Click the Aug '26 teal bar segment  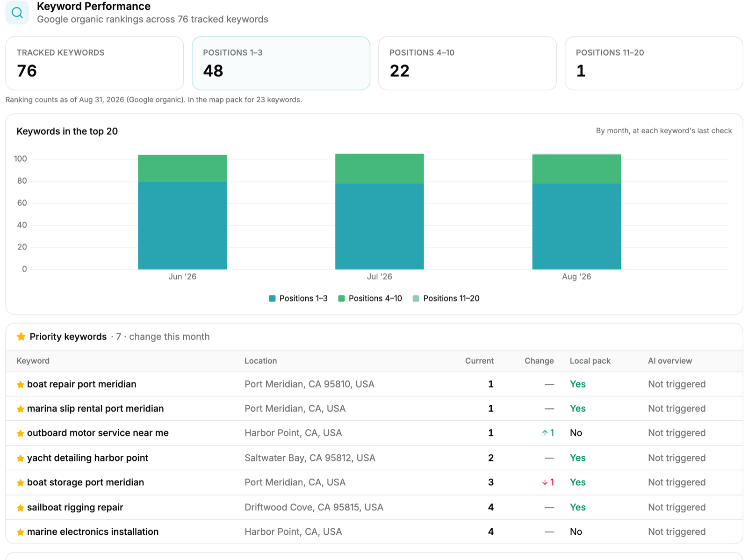(576, 226)
